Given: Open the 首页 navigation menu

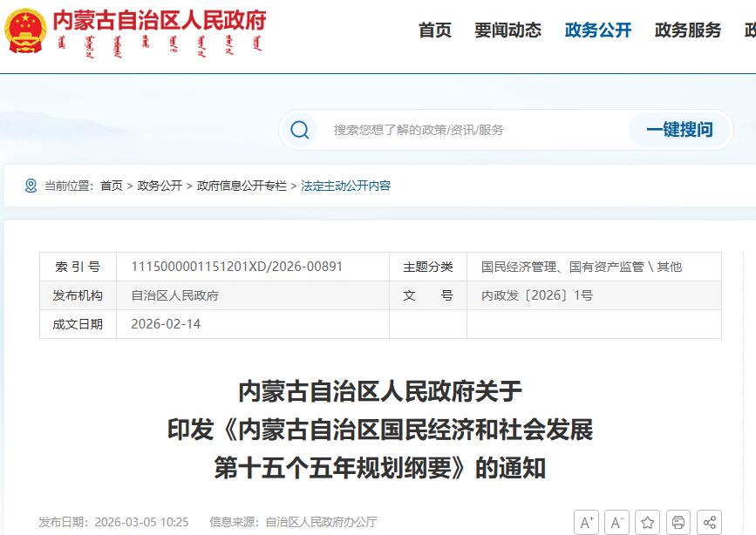Looking at the screenshot, I should pyautogui.click(x=436, y=30).
